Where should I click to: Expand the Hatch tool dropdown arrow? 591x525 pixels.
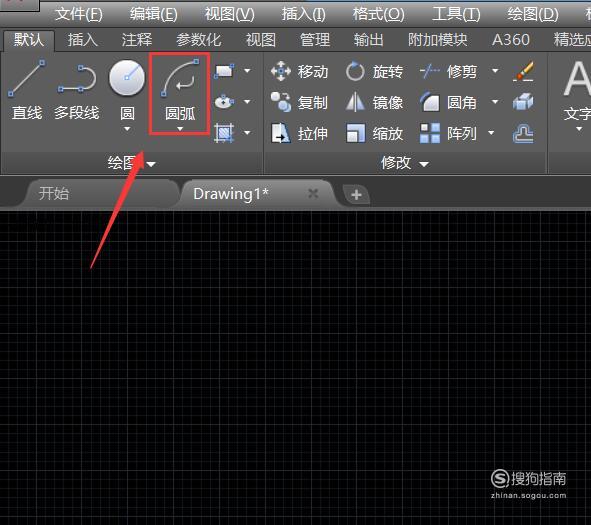[247, 132]
